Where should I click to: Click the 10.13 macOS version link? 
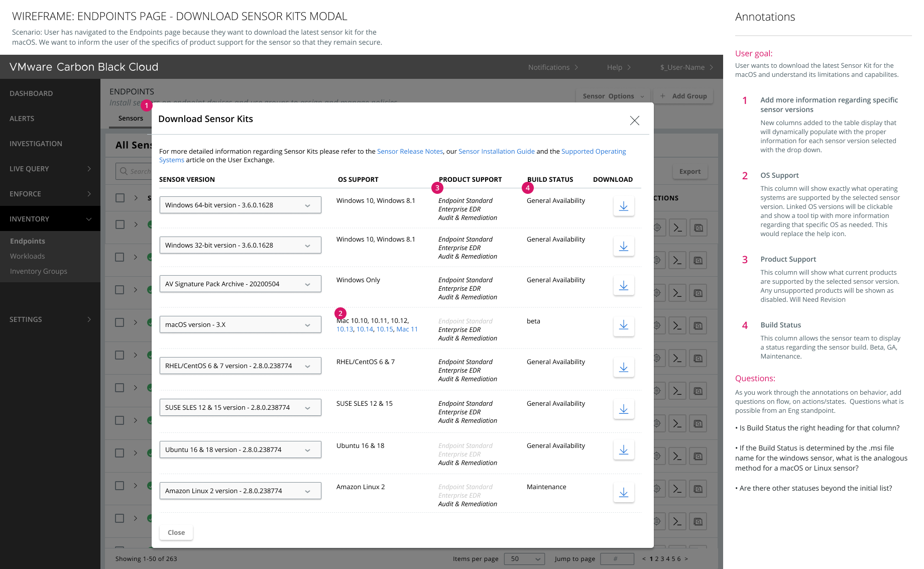coord(344,329)
